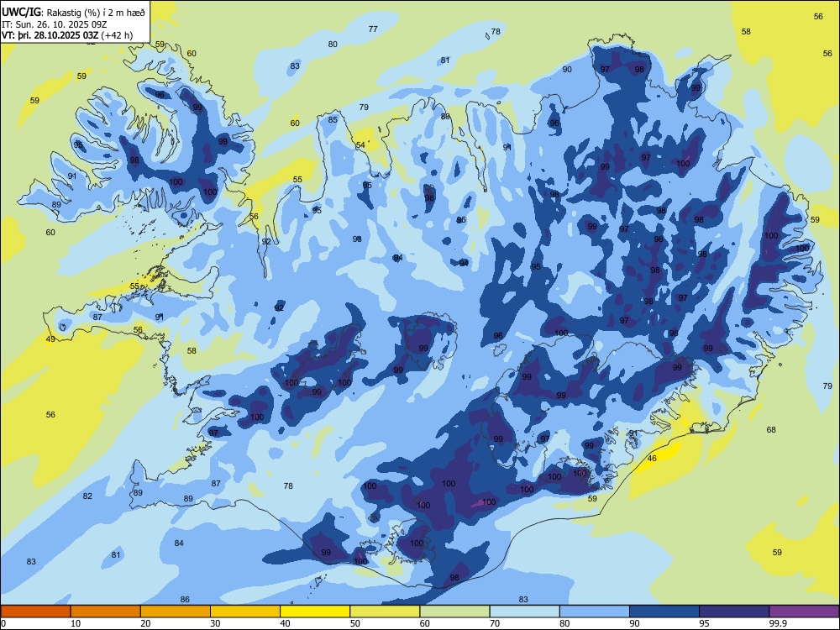Select the 20–30 legend color block
The image size is (840, 630).
tap(176, 612)
